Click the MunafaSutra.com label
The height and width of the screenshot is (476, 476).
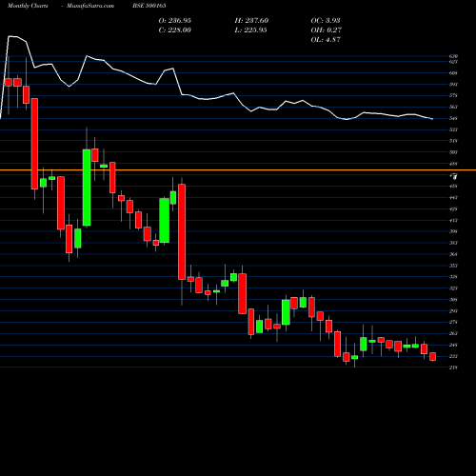tap(90, 6)
